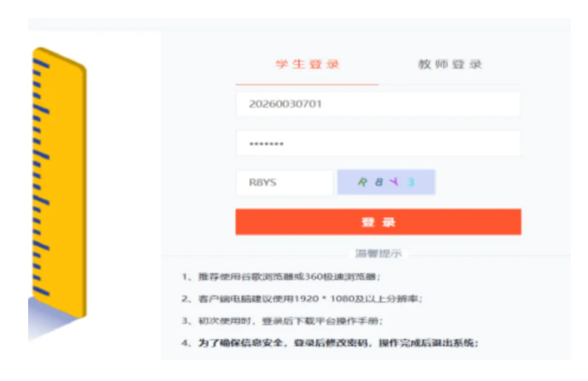Image resolution: width=588 pixels, height=381 pixels.
Task: Click the magenta Y character in captcha
Action: (394, 181)
